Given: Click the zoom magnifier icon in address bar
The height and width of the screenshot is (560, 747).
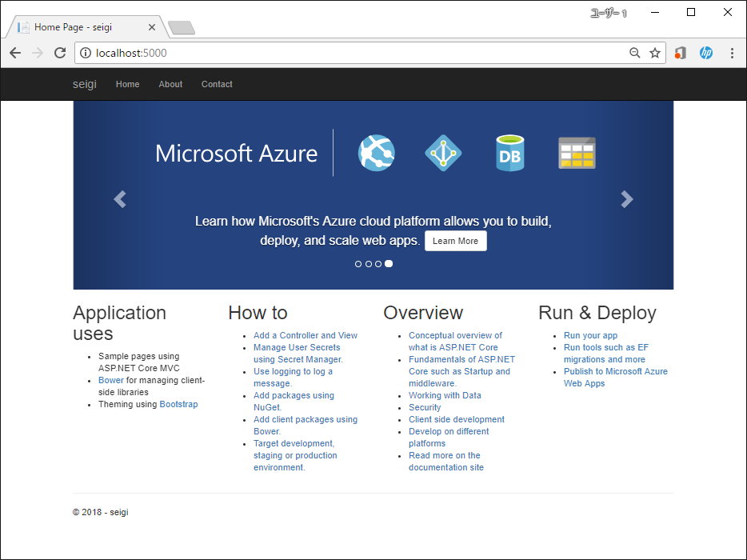Looking at the screenshot, I should (x=635, y=53).
